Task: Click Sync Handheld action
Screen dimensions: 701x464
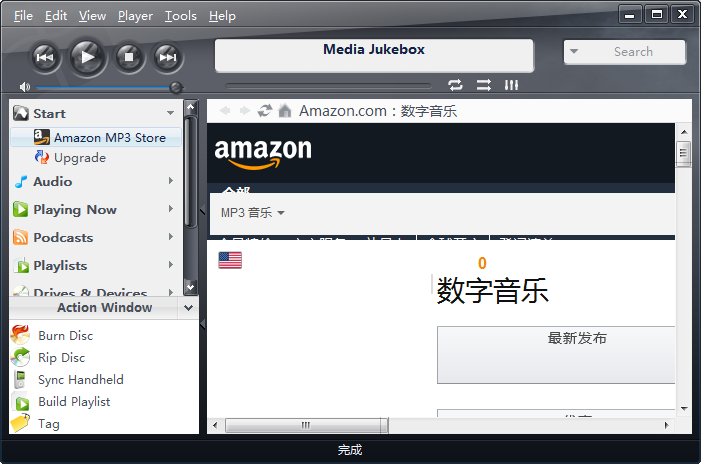Action: tap(80, 380)
